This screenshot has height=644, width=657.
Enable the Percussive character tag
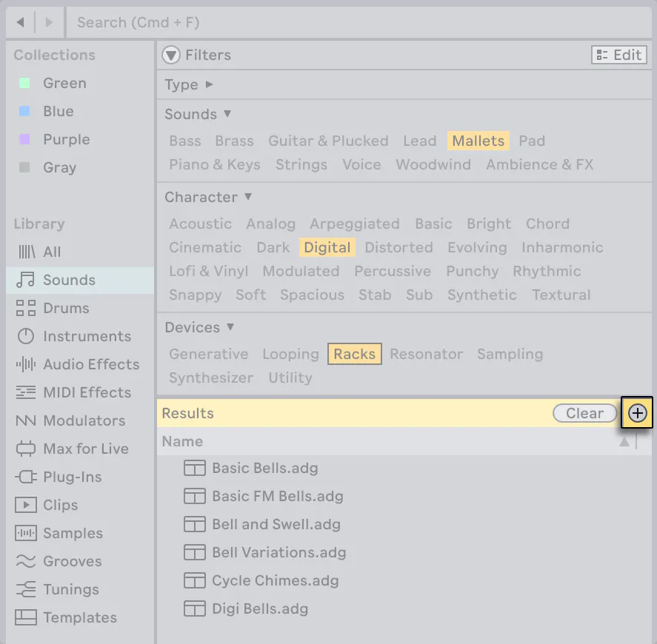tap(393, 271)
